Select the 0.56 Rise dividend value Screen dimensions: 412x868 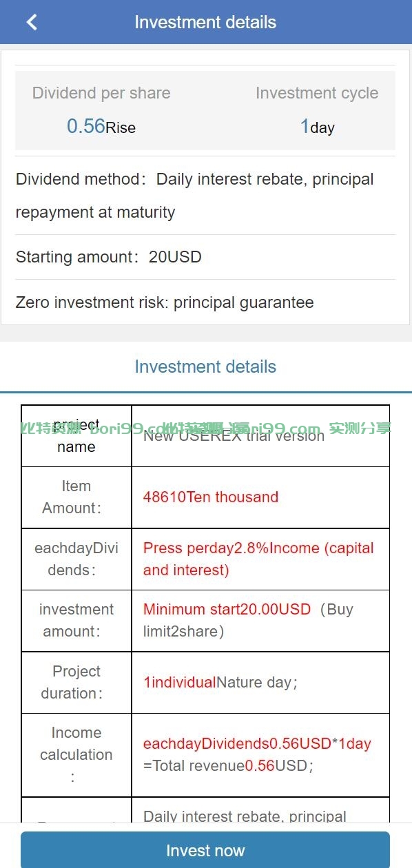(101, 127)
